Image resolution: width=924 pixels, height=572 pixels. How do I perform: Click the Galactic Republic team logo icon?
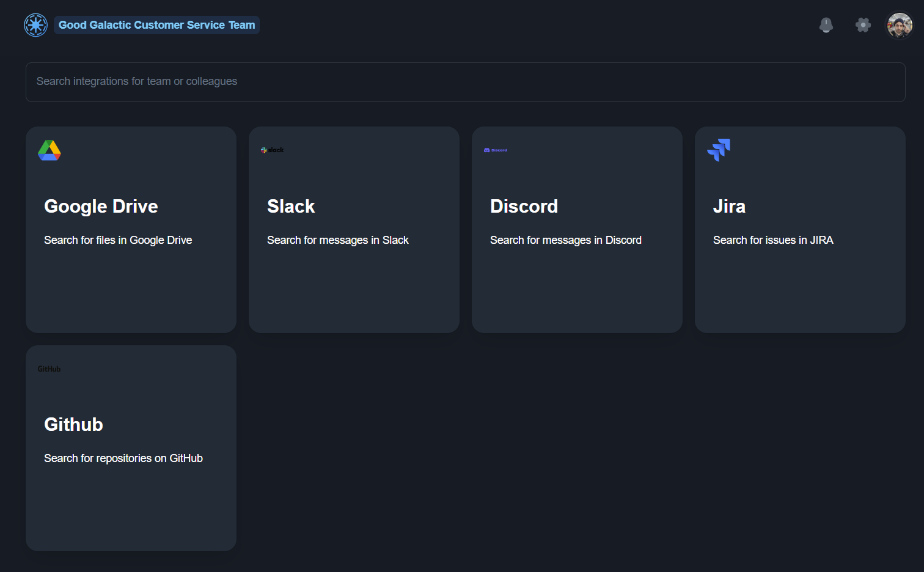point(35,25)
